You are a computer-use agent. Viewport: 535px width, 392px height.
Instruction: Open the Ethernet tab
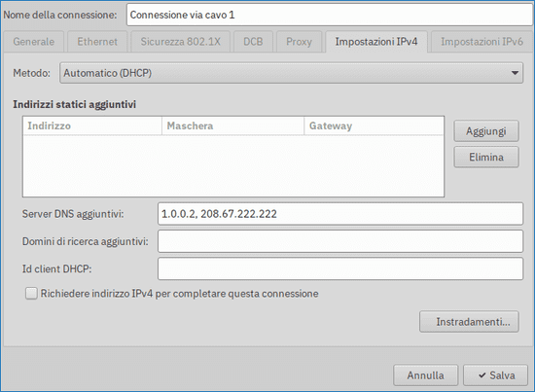(x=97, y=42)
